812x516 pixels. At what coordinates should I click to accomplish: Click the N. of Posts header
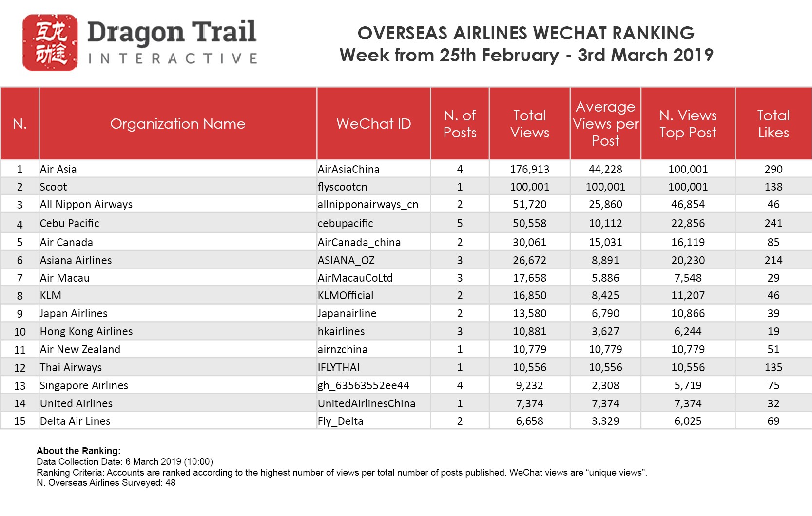460,124
